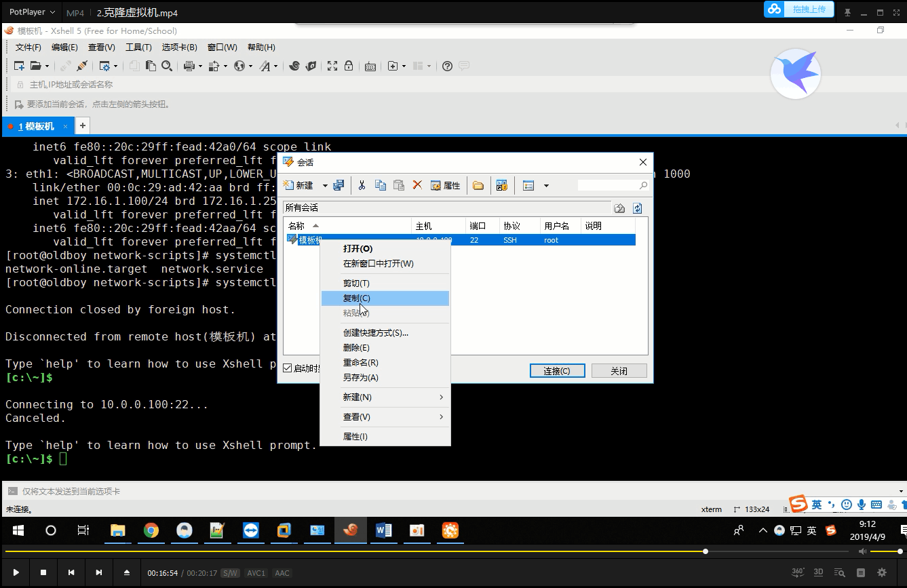The height and width of the screenshot is (588, 907).
Task: Show hidden system tray icons arrow
Action: click(x=763, y=530)
